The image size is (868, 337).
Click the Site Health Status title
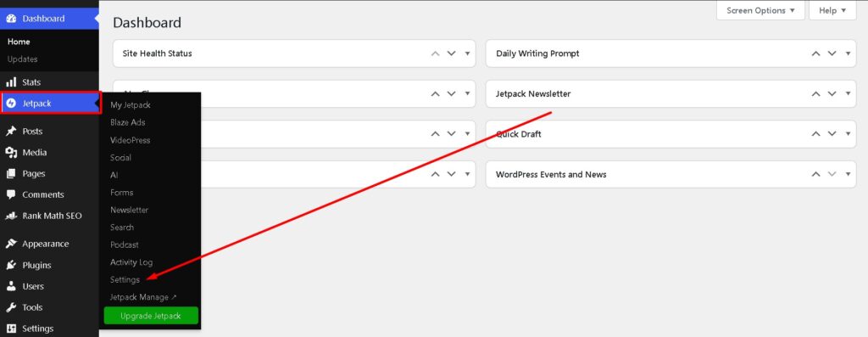point(157,53)
